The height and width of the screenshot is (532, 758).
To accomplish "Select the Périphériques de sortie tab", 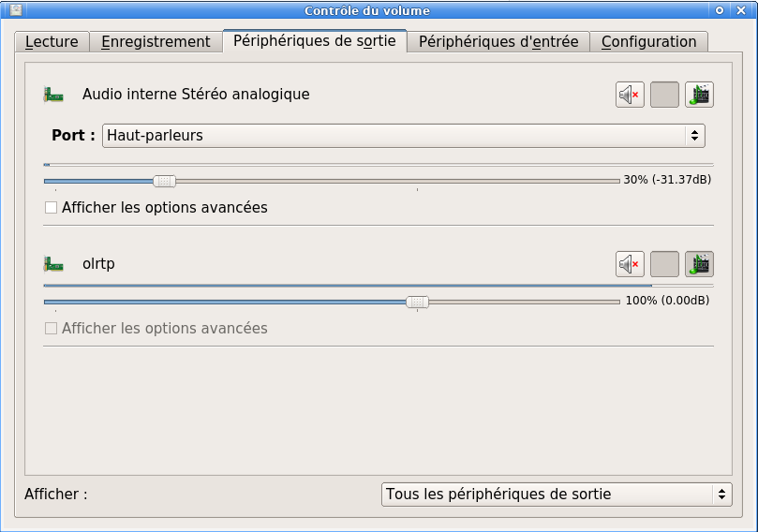I will coord(315,41).
